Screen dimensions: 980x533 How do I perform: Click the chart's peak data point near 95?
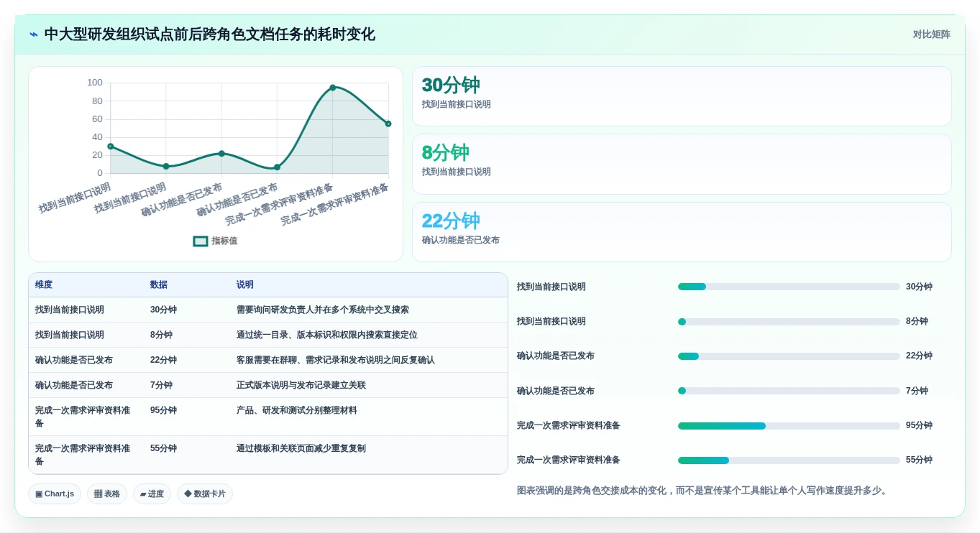(x=333, y=88)
